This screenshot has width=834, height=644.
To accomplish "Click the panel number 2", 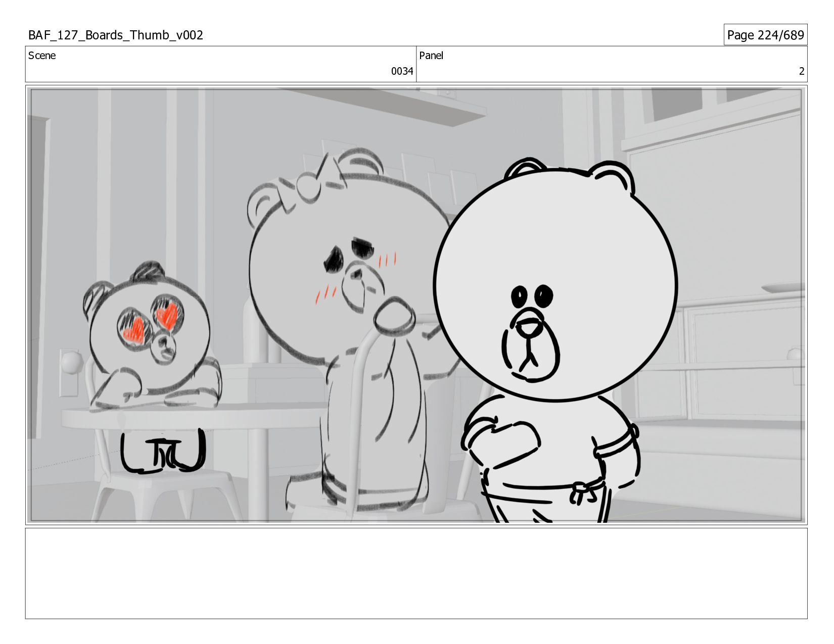I will coord(801,71).
